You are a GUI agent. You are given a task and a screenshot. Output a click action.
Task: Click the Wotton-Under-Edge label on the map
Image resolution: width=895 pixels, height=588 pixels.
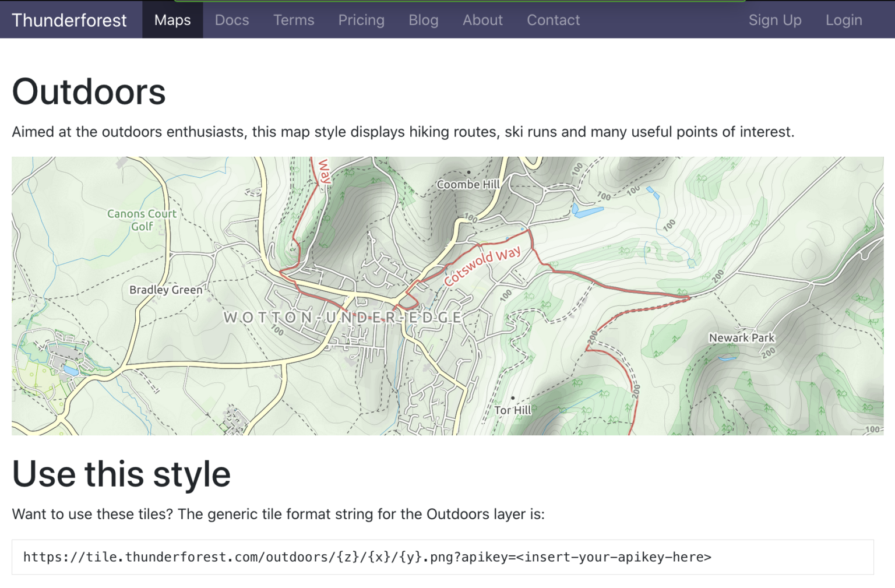[341, 317]
